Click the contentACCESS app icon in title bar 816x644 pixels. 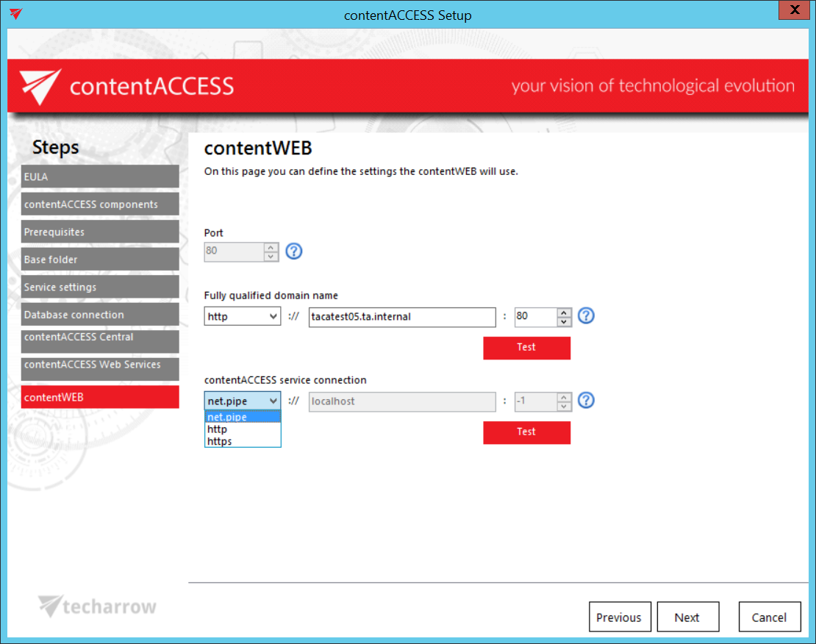pyautogui.click(x=15, y=13)
